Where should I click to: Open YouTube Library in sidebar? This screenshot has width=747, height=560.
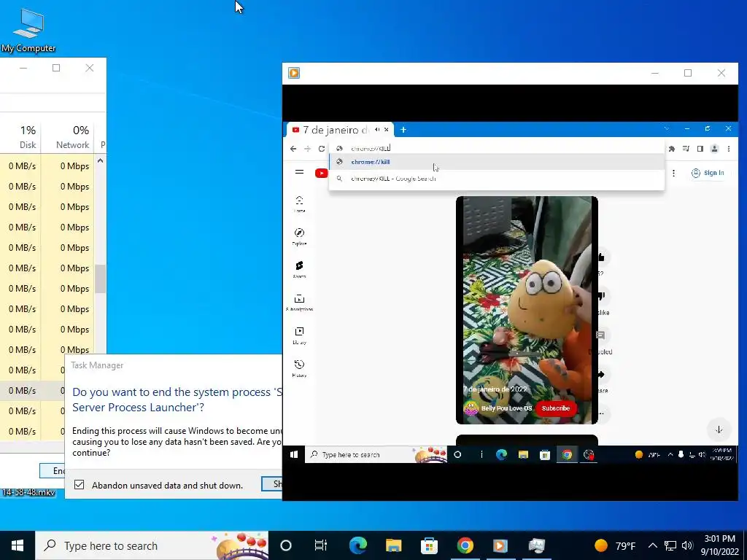[299, 335]
